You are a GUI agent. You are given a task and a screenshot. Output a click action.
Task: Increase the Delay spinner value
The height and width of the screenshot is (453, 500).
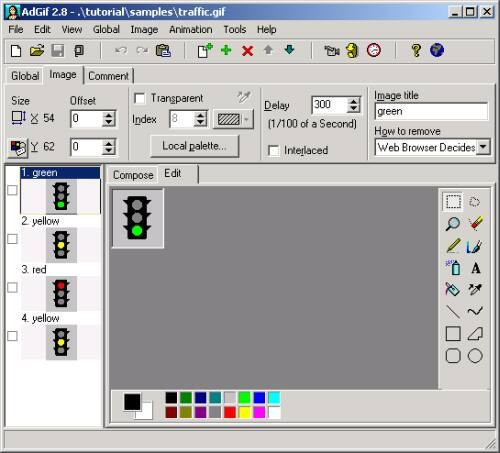tap(354, 101)
